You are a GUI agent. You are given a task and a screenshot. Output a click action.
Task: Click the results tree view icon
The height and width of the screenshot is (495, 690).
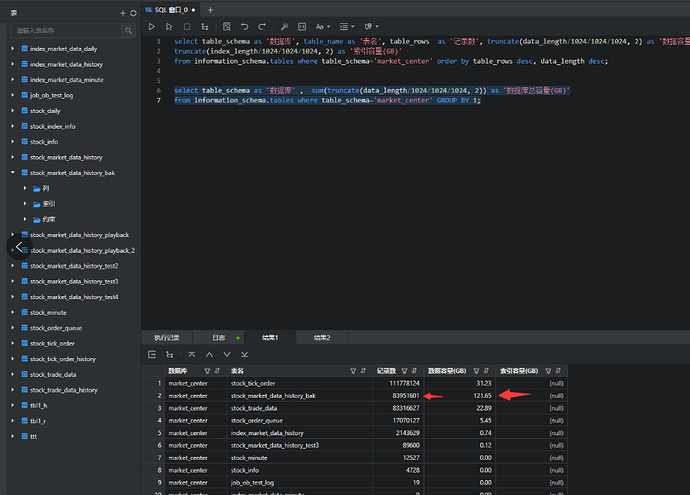click(x=169, y=355)
